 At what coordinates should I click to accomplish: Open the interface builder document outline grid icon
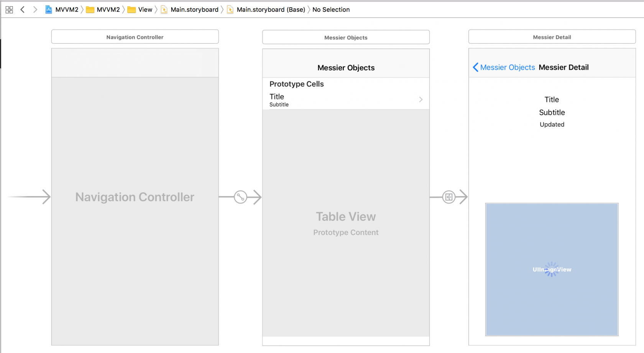pyautogui.click(x=9, y=9)
